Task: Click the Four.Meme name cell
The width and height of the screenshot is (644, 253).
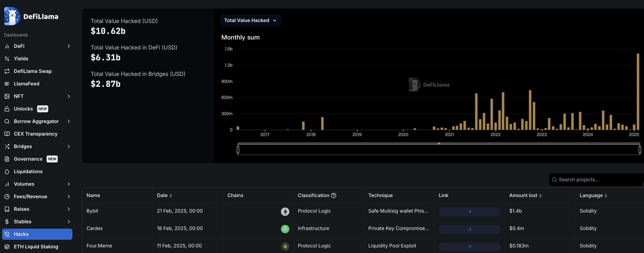Action: [99, 246]
